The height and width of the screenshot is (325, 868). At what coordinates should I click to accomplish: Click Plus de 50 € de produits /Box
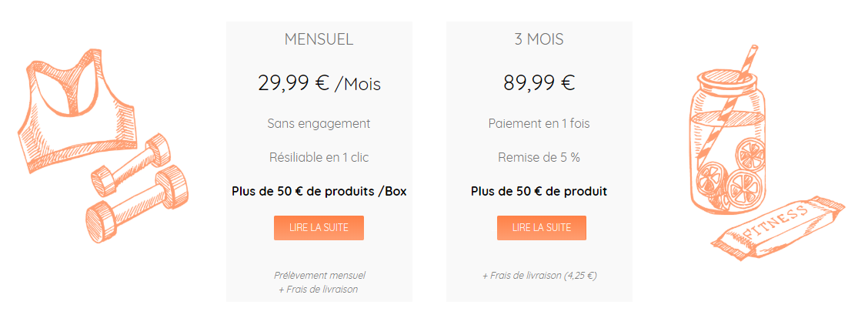tap(319, 192)
